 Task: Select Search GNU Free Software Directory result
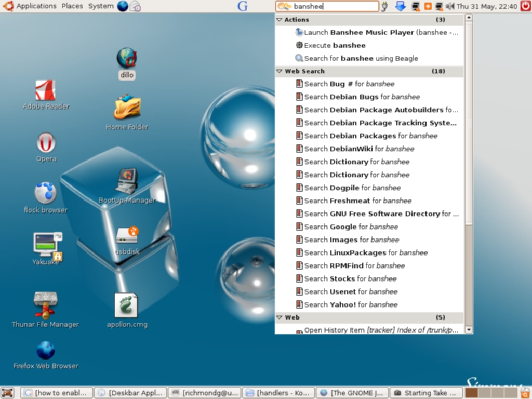coord(369,214)
